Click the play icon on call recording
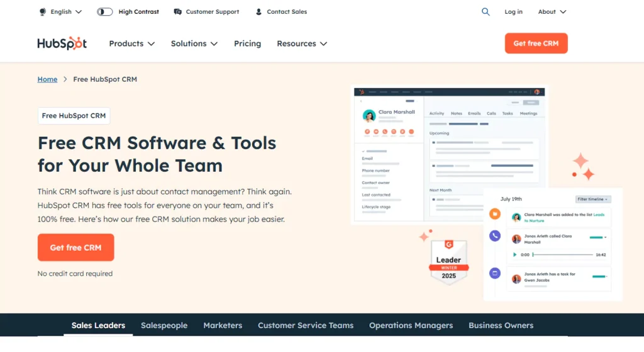 514,254
